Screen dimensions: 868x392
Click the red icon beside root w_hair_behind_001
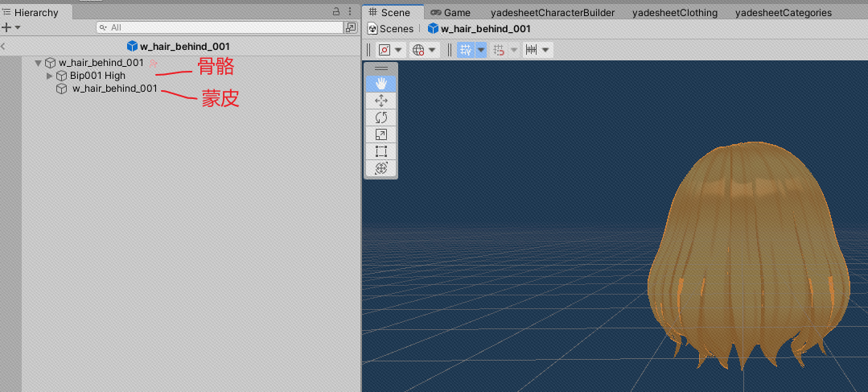coord(154,64)
